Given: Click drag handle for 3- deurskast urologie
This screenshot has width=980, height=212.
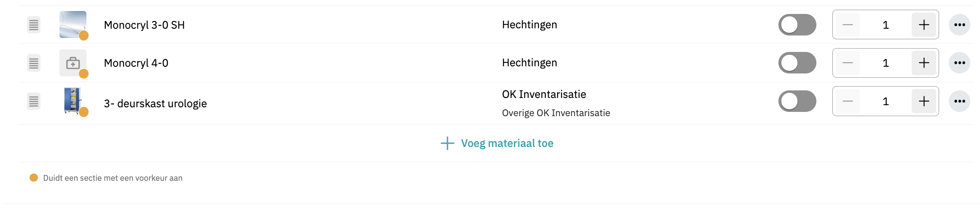Looking at the screenshot, I should (x=34, y=101).
